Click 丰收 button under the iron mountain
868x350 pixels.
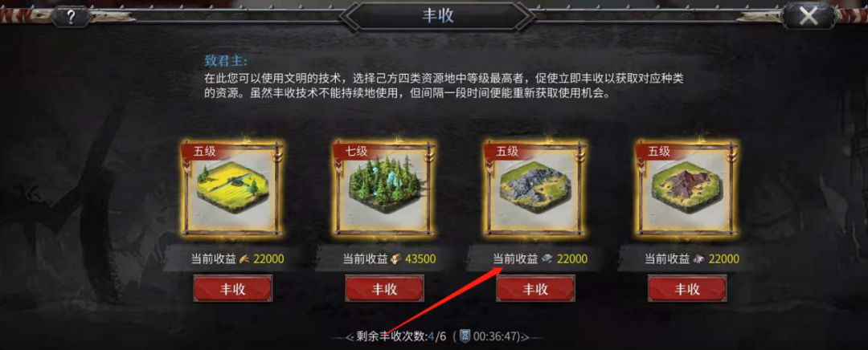tap(687, 289)
